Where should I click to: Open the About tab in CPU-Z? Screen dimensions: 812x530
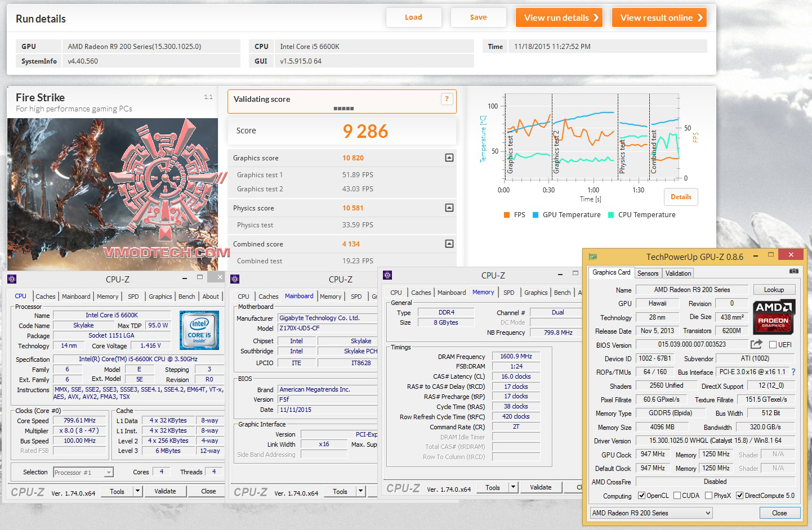pyautogui.click(x=211, y=297)
